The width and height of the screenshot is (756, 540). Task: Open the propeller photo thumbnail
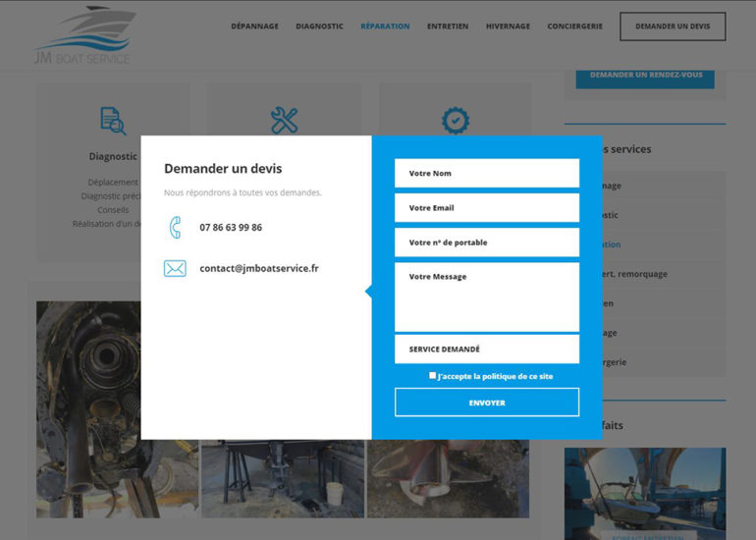[x=448, y=478]
